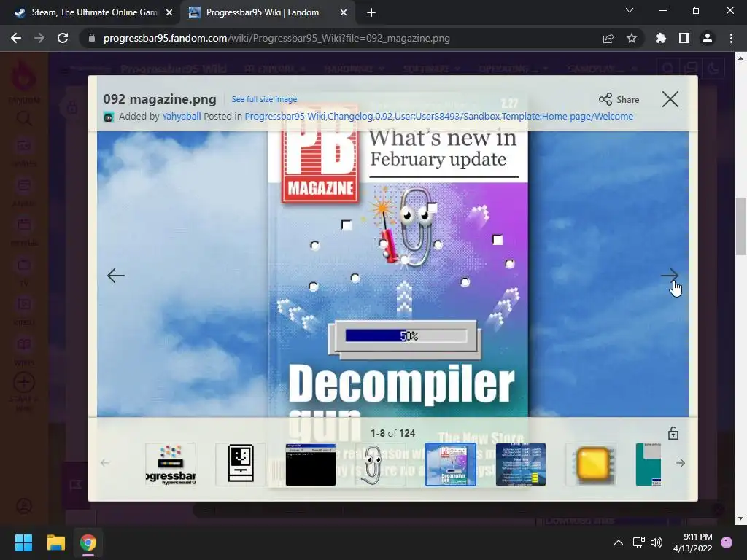The width and height of the screenshot is (747, 560).
Task: Click the magazine cover image
Action: tap(398, 274)
